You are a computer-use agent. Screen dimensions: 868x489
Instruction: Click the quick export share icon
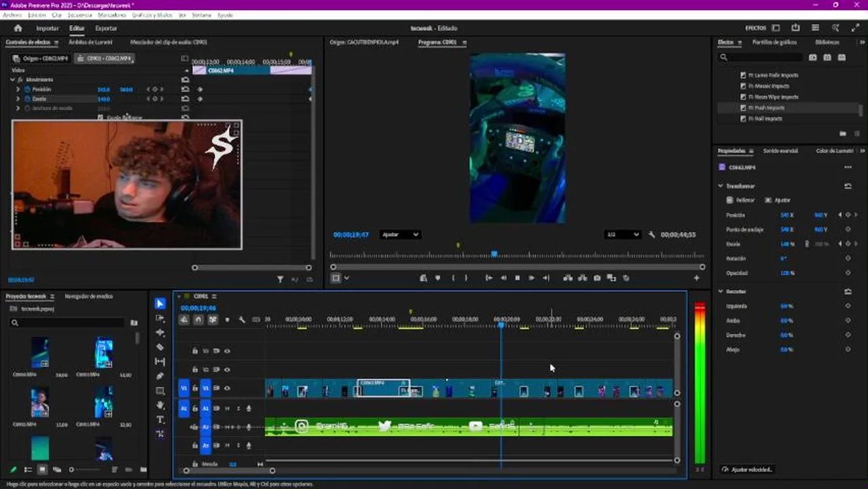click(x=795, y=28)
